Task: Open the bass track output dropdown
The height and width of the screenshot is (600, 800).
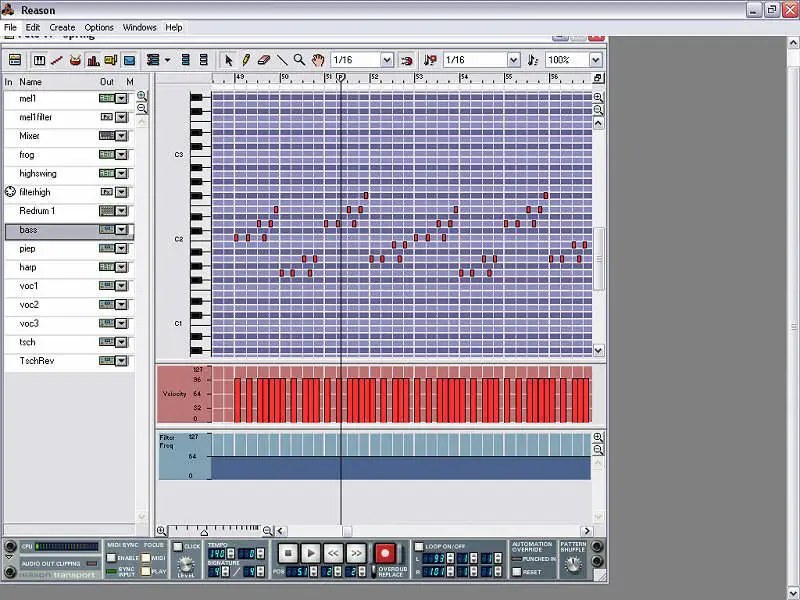Action: coord(121,230)
